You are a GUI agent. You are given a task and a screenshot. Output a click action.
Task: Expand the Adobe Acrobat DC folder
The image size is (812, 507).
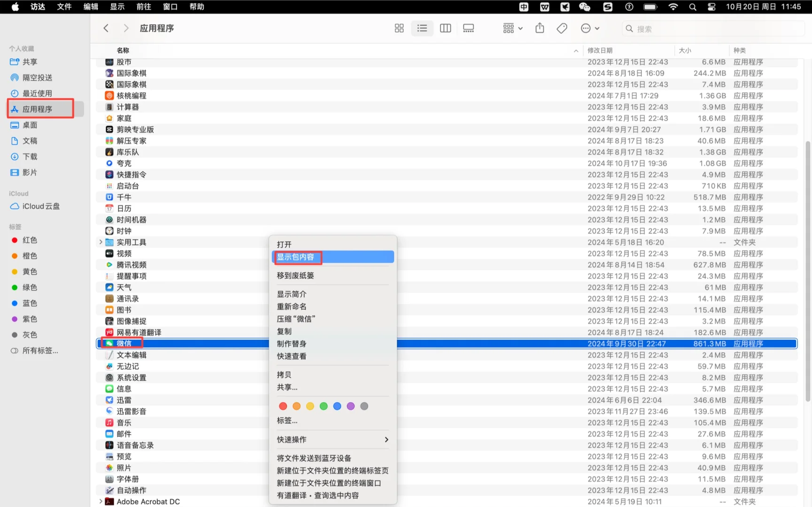point(101,501)
